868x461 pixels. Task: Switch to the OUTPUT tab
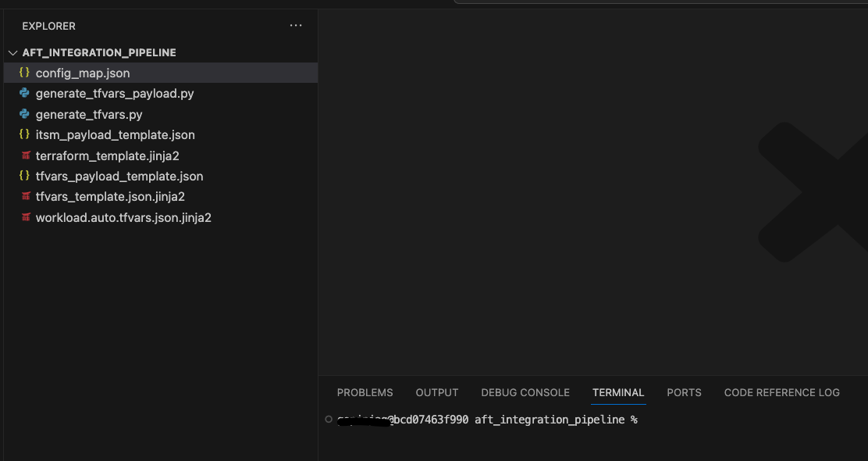pos(436,392)
